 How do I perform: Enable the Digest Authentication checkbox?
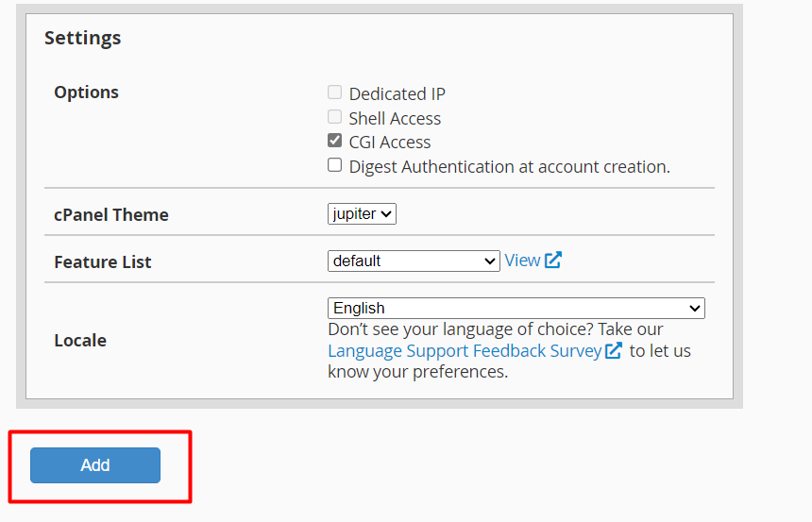click(335, 166)
